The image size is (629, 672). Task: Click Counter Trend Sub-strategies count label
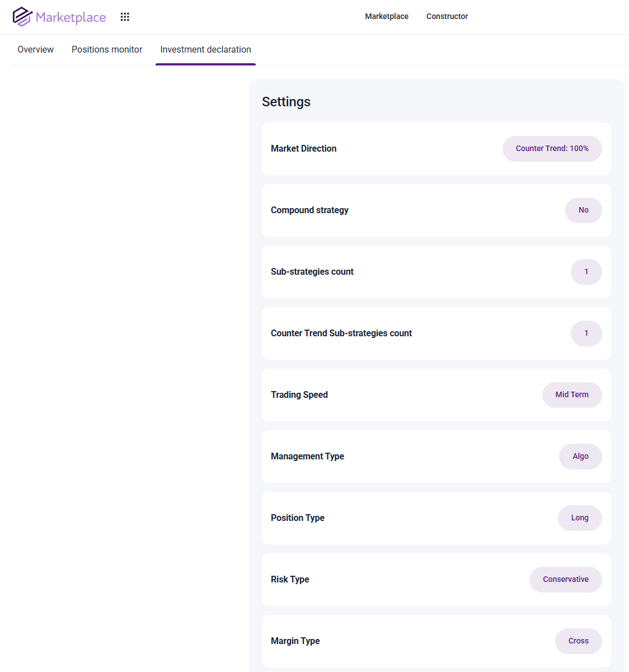tap(341, 333)
